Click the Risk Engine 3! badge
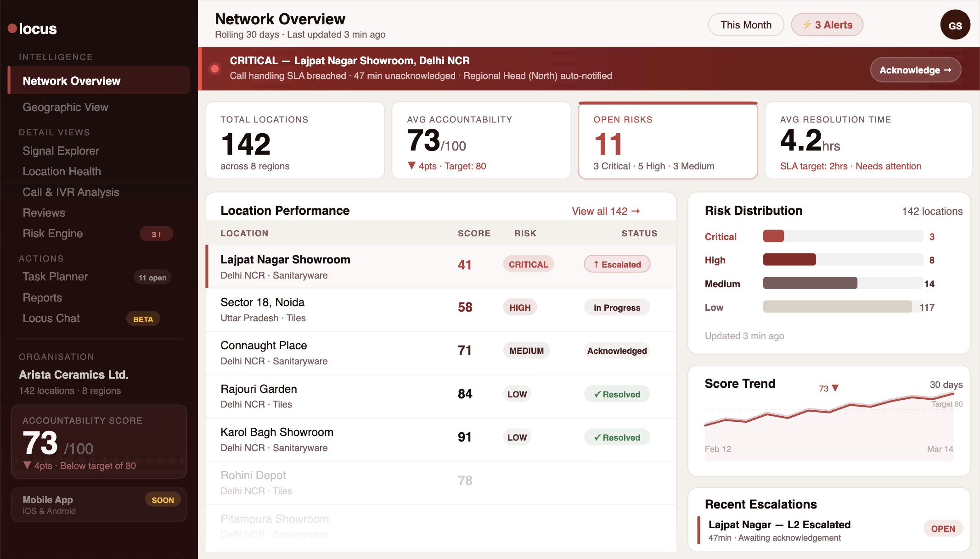This screenshot has width=980, height=559. [156, 234]
